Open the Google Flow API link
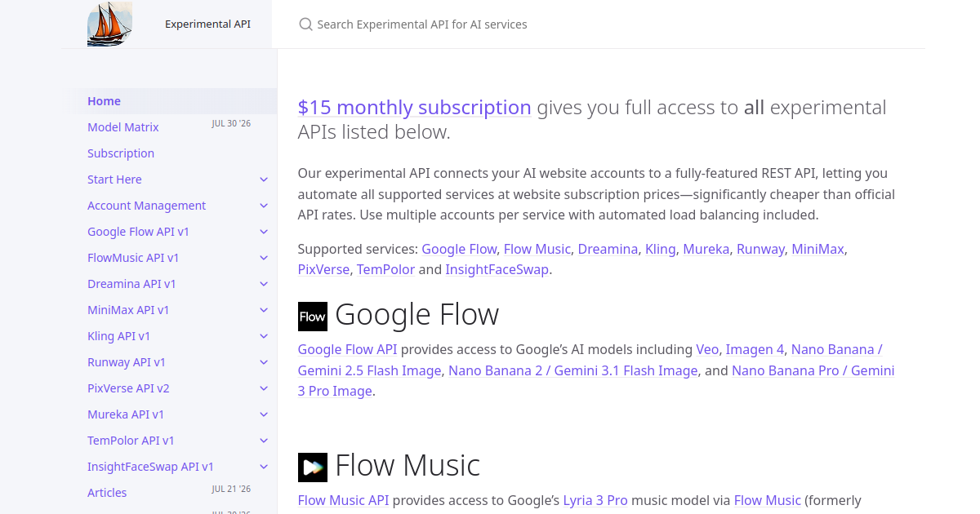 348,349
